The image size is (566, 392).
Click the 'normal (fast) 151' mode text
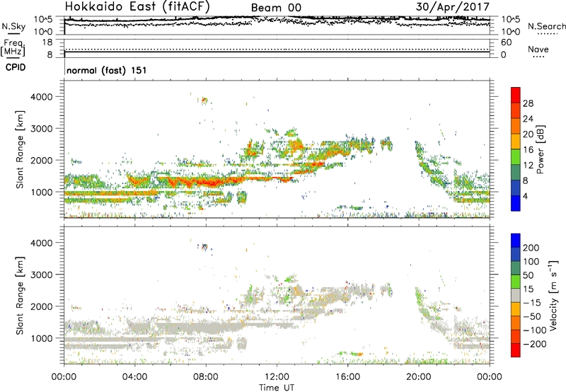(107, 70)
